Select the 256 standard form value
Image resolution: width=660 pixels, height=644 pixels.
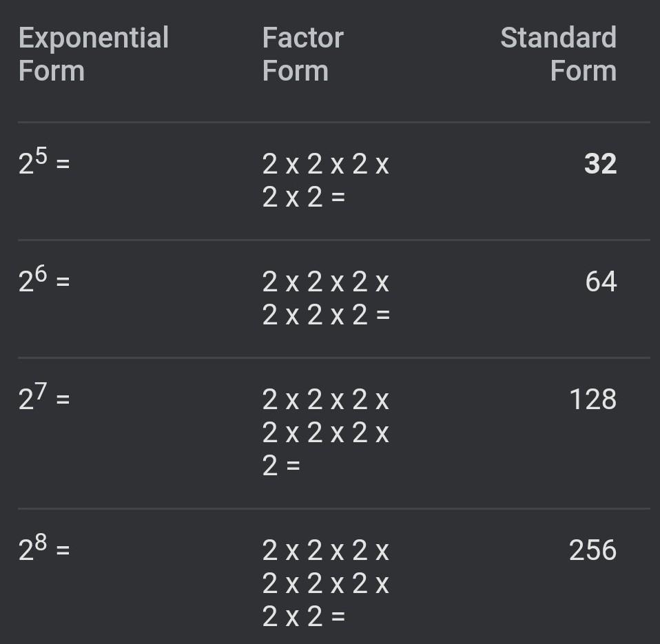pos(592,550)
